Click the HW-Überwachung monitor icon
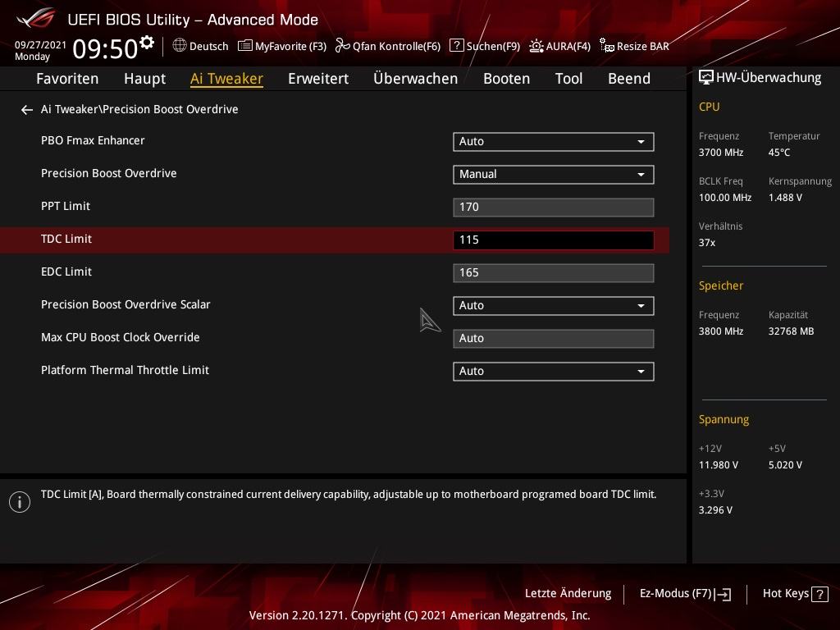840x630 pixels. [706, 78]
